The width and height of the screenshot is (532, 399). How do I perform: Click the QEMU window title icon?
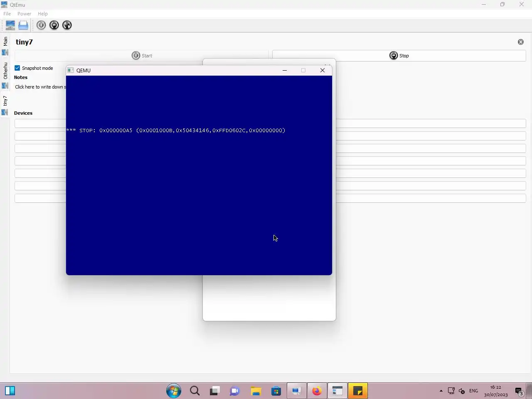click(71, 70)
